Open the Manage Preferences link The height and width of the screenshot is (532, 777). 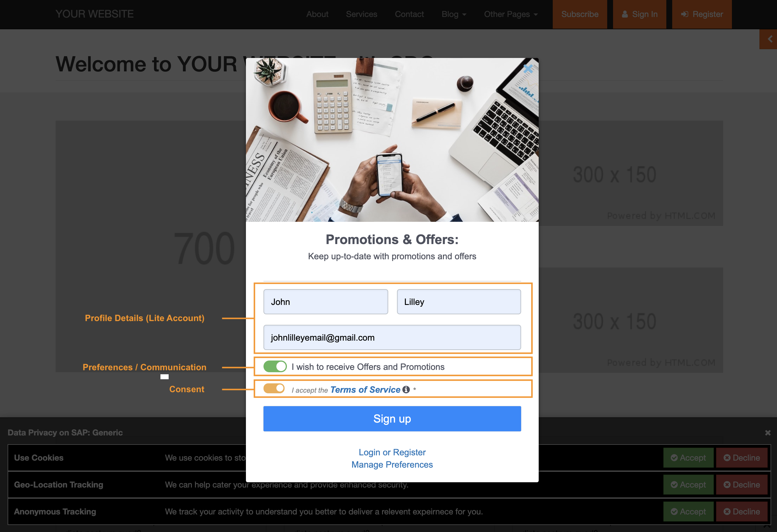(x=392, y=464)
